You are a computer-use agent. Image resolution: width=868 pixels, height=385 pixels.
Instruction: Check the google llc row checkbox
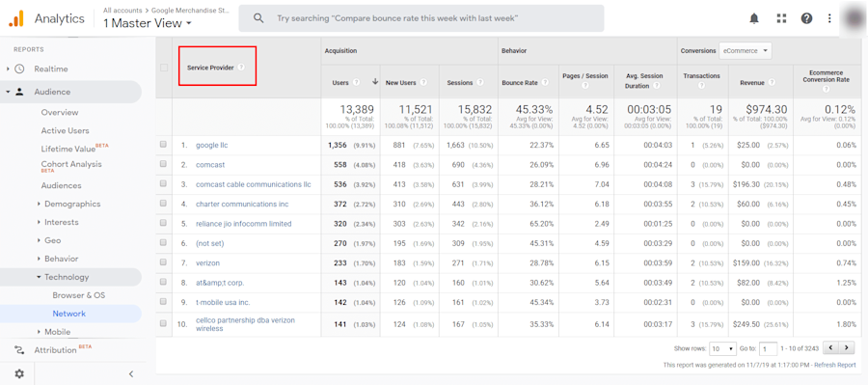click(x=163, y=145)
